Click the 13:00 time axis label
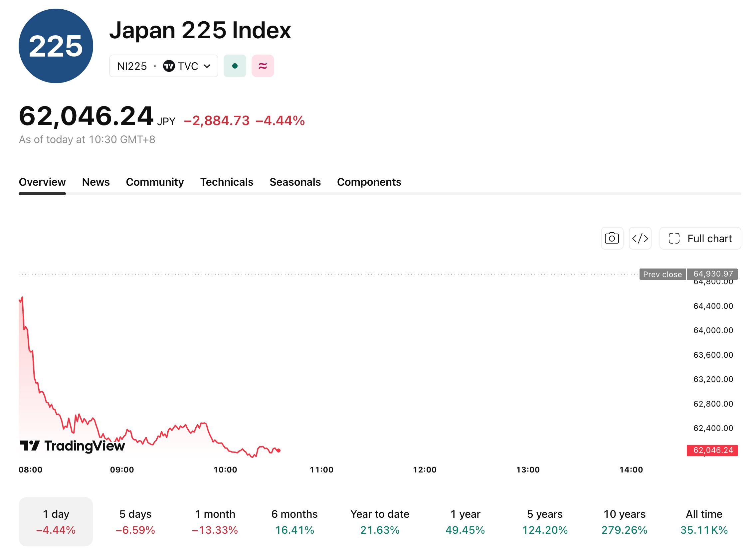Viewport: 756px width, 551px height. 528,470
